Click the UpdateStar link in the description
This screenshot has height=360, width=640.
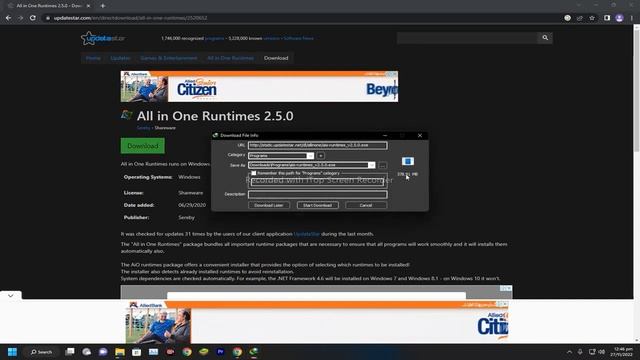pos(307,234)
